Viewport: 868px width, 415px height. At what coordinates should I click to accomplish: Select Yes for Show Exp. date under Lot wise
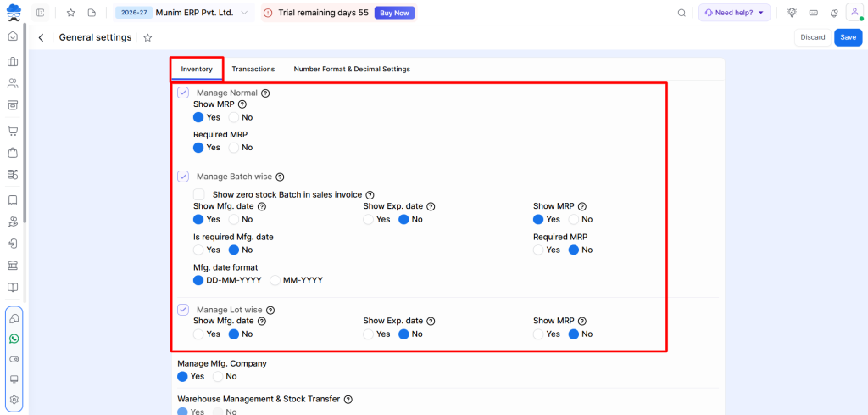point(369,334)
